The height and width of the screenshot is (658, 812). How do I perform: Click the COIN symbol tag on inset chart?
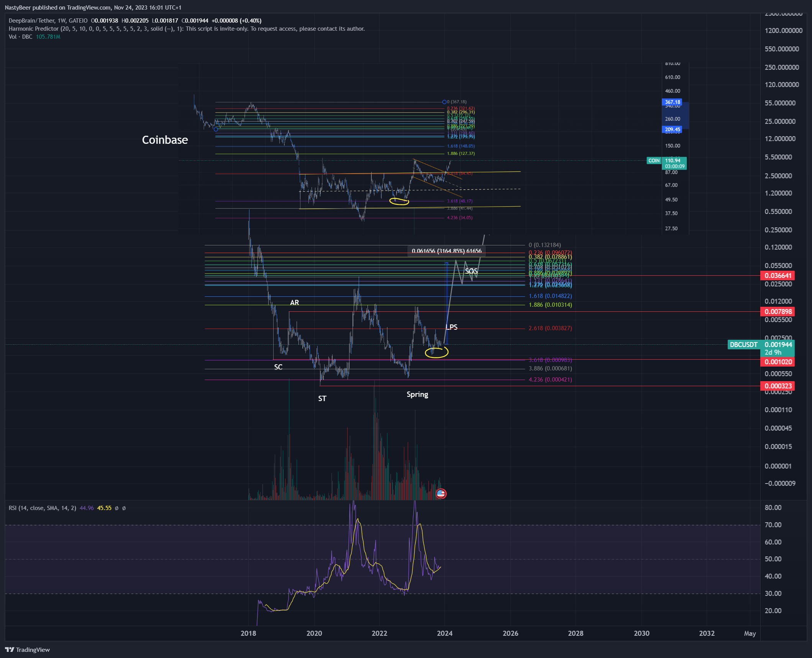pyautogui.click(x=654, y=161)
